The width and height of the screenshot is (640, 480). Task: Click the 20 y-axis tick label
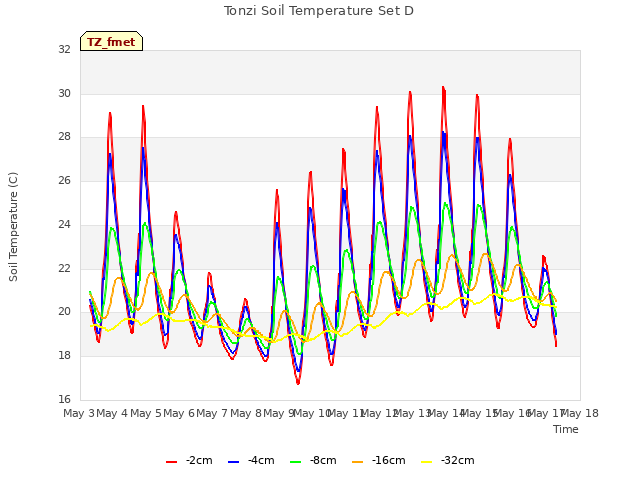(64, 312)
